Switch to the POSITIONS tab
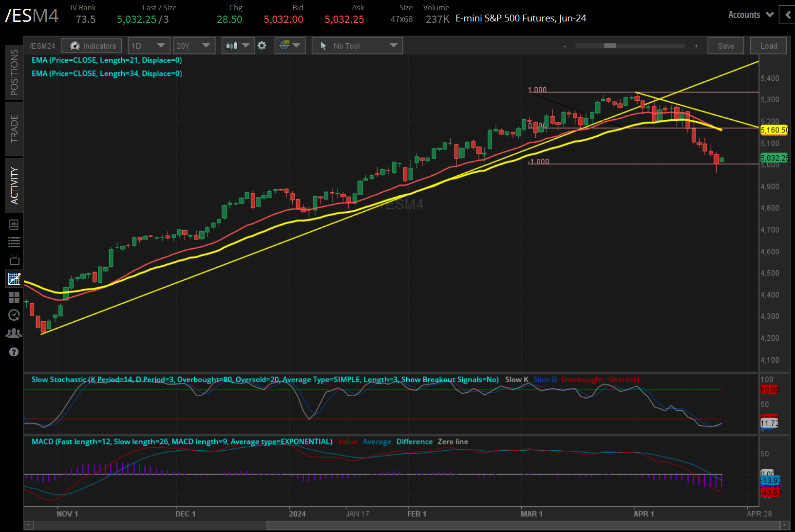The image size is (795, 532). [14, 72]
